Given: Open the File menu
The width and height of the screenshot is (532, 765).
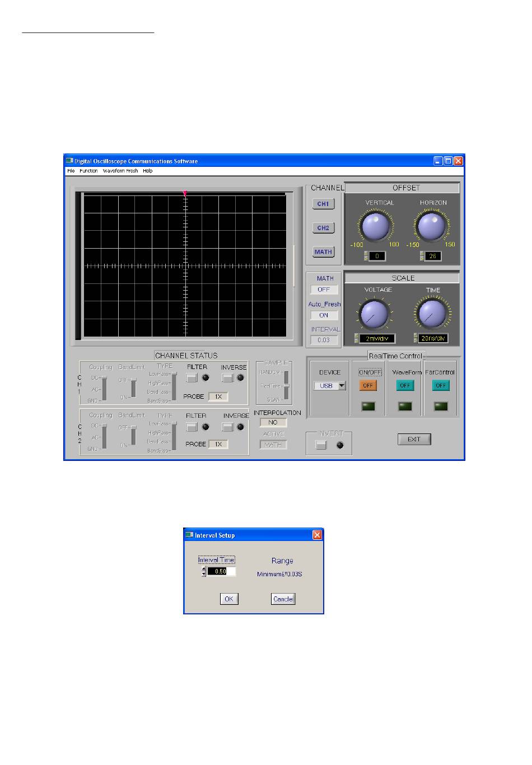Looking at the screenshot, I should (71, 171).
